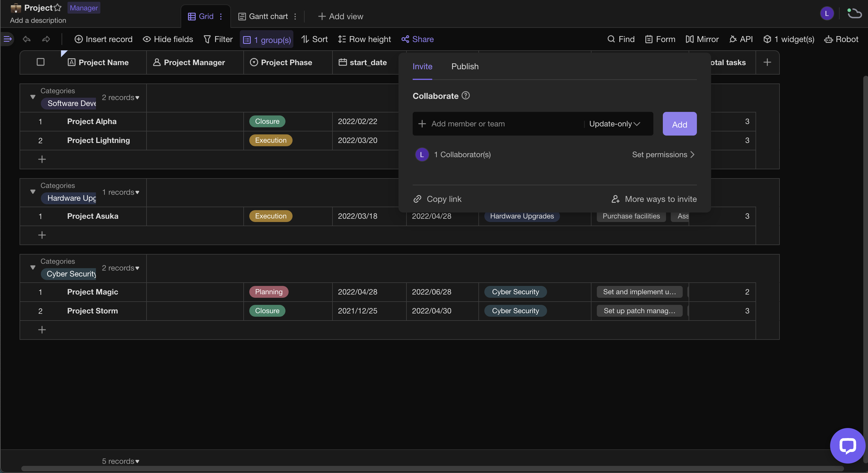Select the Closure tag for Project Alpha

pos(267,121)
